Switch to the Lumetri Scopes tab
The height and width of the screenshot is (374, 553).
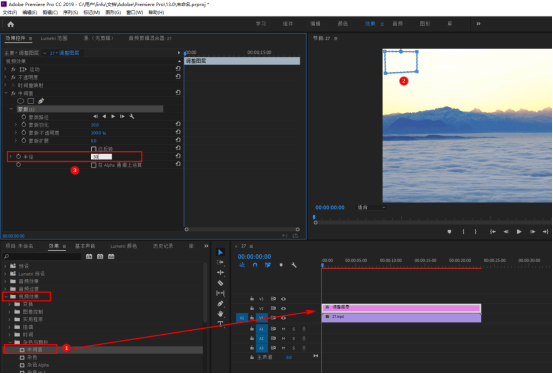pyautogui.click(x=54, y=38)
